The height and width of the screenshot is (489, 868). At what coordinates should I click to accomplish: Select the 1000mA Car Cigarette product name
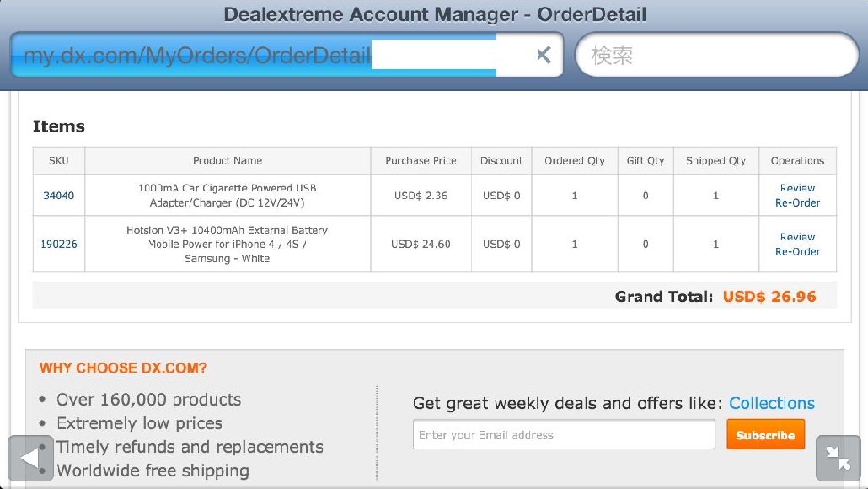pos(227,196)
